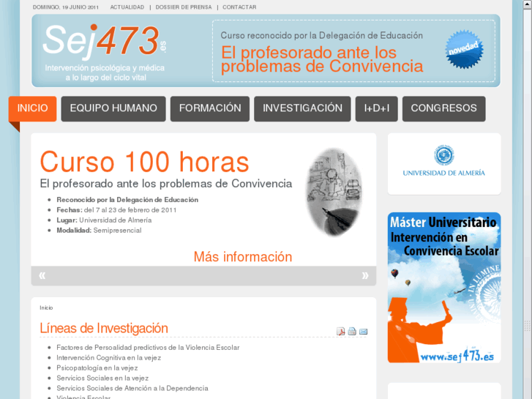Select 'Factores de Persoalidad predictivos de la Violencia Escolar'
532x399 pixels.
148,347
